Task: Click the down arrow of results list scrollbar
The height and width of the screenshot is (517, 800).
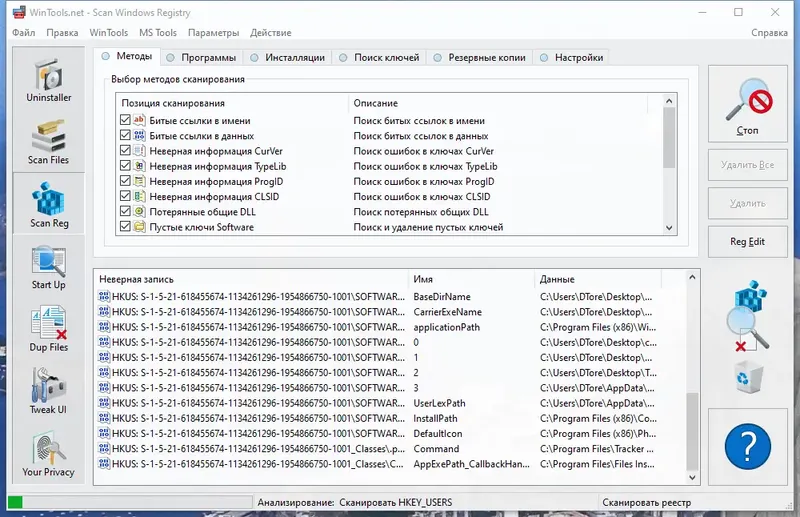Action: 692,478
